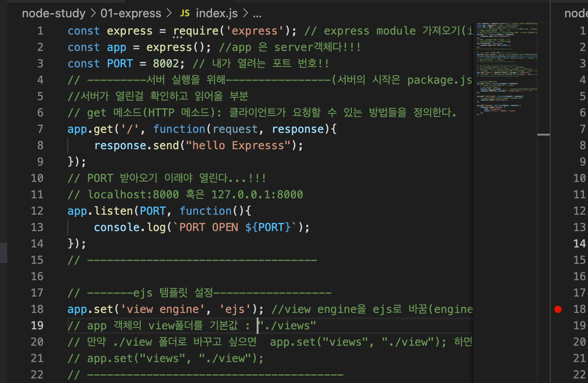Click the vertical scrollbar thumb beside the minimap
The height and width of the screenshot is (383, 588).
pos(544,134)
